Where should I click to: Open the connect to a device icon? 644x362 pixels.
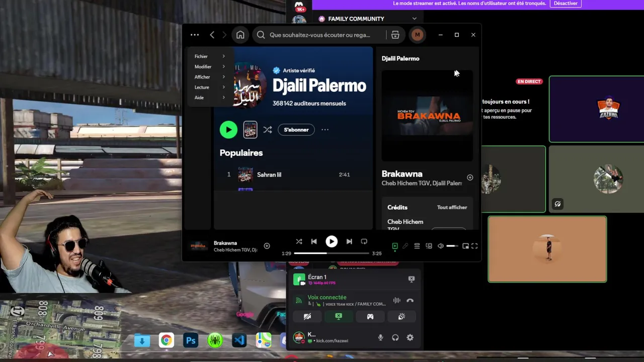pos(429,246)
